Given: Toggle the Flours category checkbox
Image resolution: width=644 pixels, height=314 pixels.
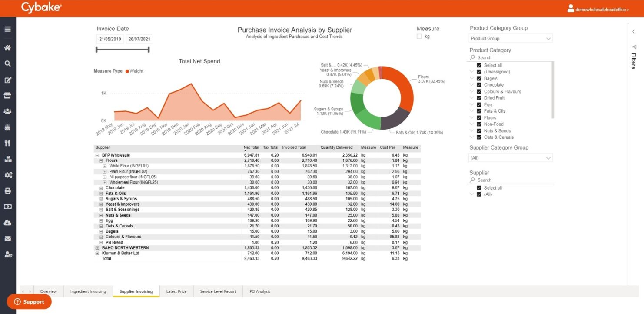Looking at the screenshot, I should tap(479, 117).
